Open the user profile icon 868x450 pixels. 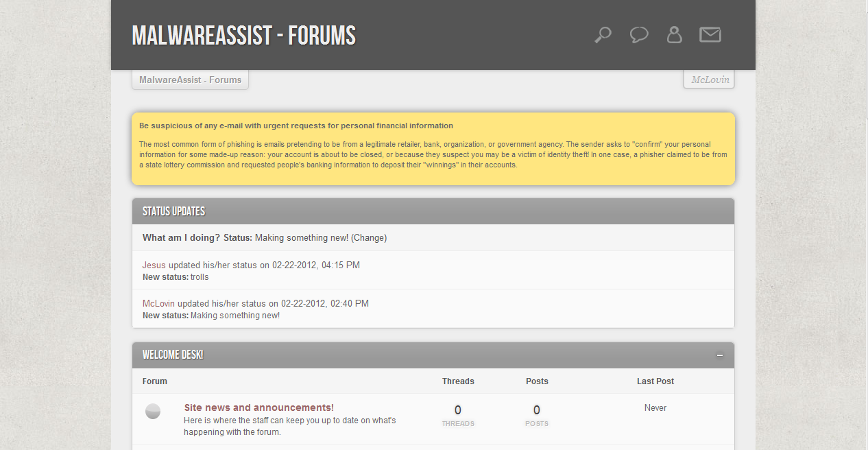[675, 35]
